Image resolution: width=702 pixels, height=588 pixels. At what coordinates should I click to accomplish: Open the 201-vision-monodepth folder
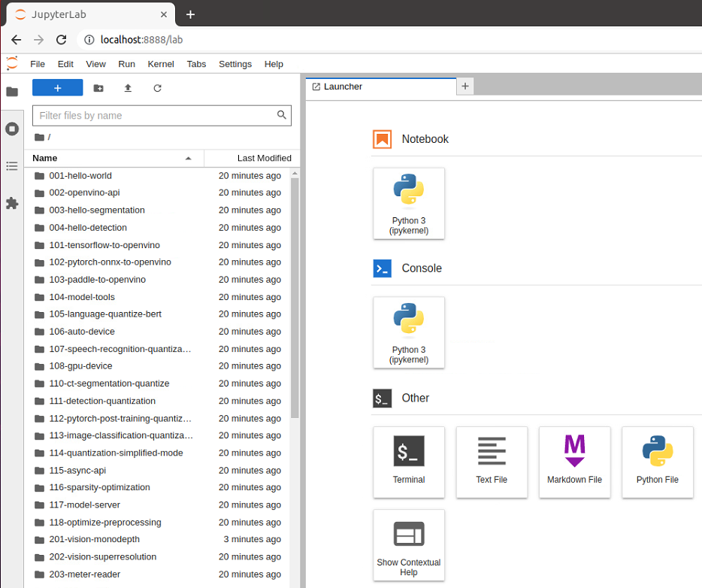[x=94, y=539]
